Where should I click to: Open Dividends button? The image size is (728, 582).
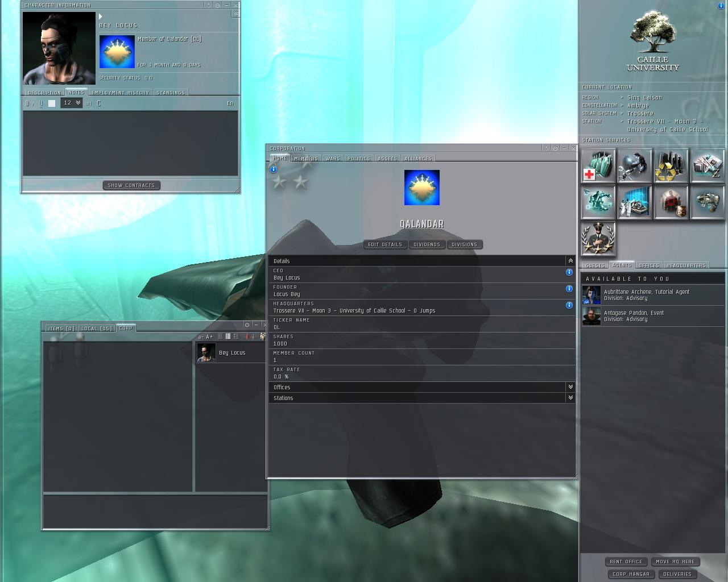point(427,244)
